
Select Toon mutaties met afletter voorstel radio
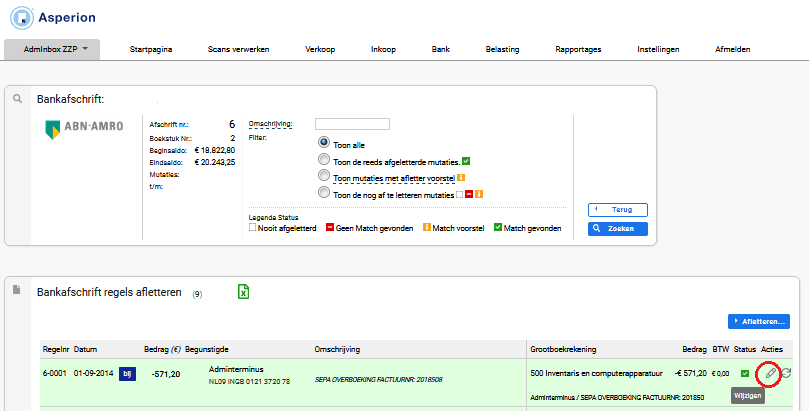point(324,175)
